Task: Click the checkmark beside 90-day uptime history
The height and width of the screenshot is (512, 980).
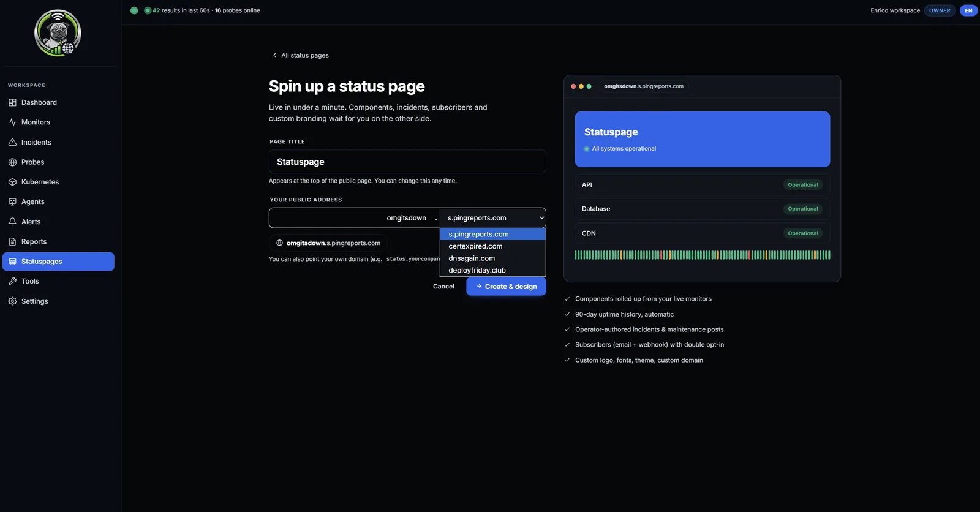Action: (x=567, y=314)
